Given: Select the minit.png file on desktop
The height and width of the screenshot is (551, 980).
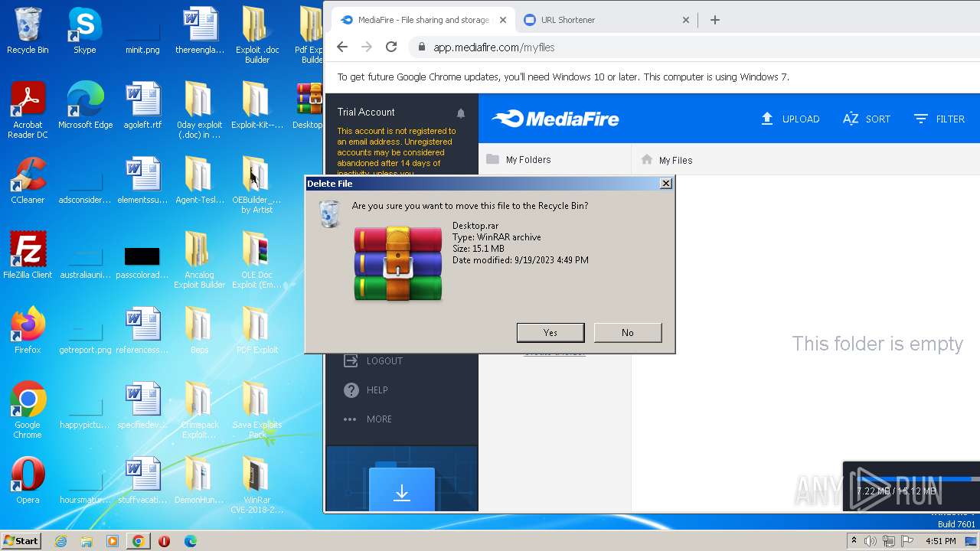Looking at the screenshot, I should pyautogui.click(x=142, y=31).
